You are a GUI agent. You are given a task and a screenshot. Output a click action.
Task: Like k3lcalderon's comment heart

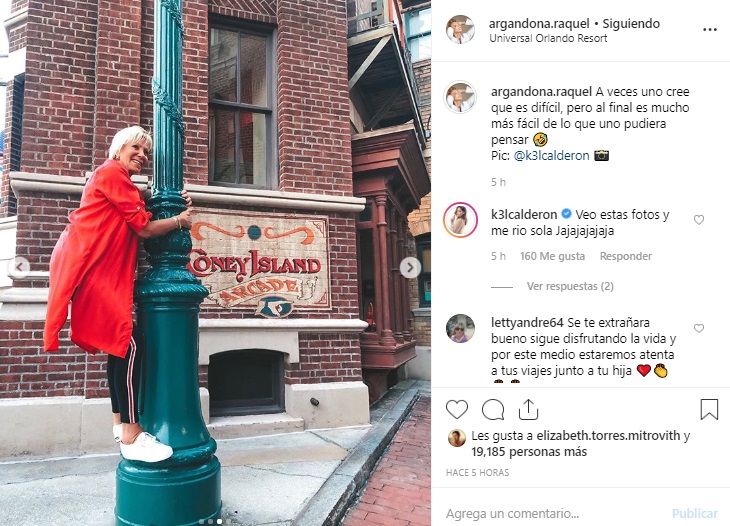point(699,220)
